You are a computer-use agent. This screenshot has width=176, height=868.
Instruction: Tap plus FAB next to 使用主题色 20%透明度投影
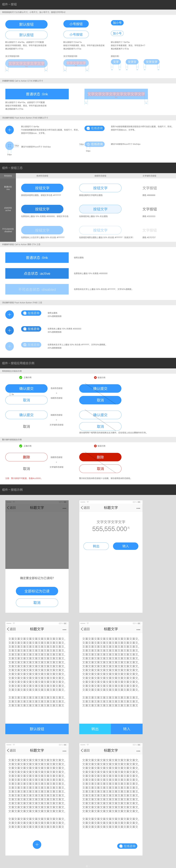[9, 315]
